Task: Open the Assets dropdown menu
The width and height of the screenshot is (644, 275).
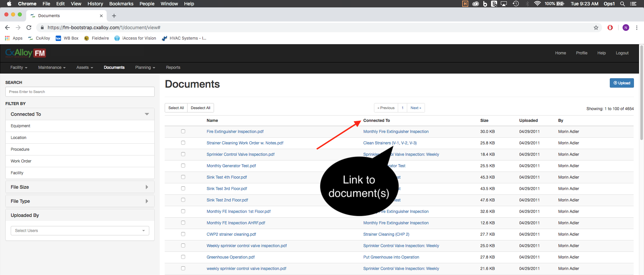Action: tap(85, 67)
